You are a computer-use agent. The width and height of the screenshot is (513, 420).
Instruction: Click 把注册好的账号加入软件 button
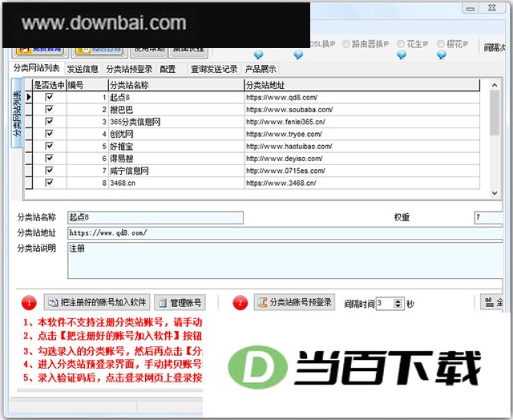pos(97,302)
